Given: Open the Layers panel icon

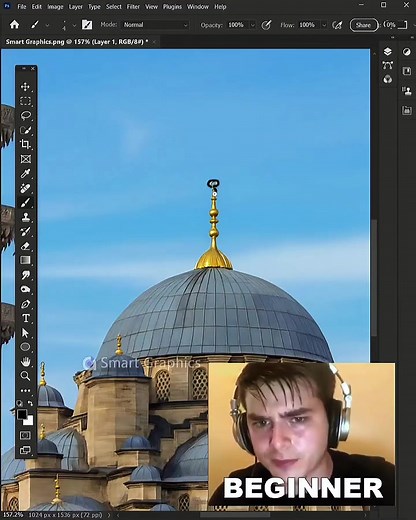Looking at the screenshot, I should click(387, 51).
